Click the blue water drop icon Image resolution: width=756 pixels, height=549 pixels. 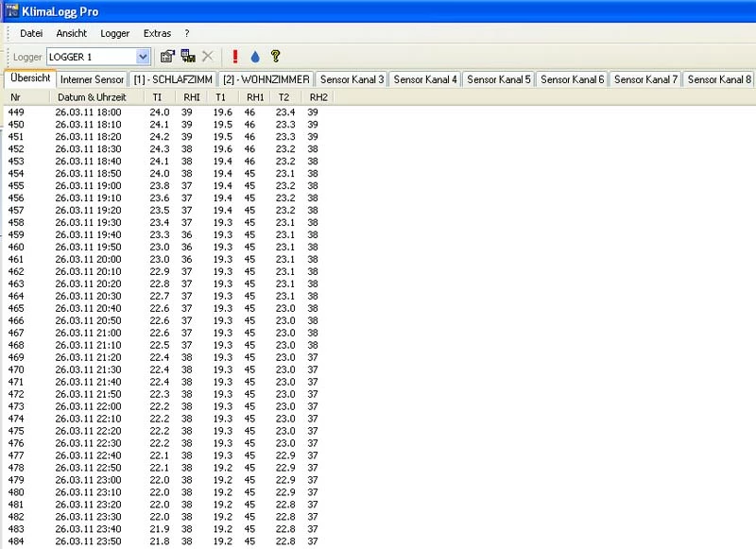[255, 57]
